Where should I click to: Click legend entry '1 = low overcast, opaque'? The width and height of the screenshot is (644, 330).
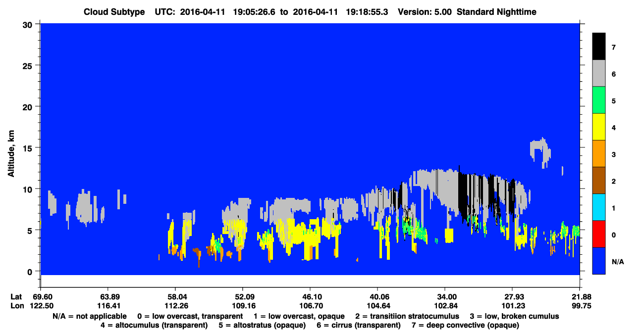(x=299, y=316)
